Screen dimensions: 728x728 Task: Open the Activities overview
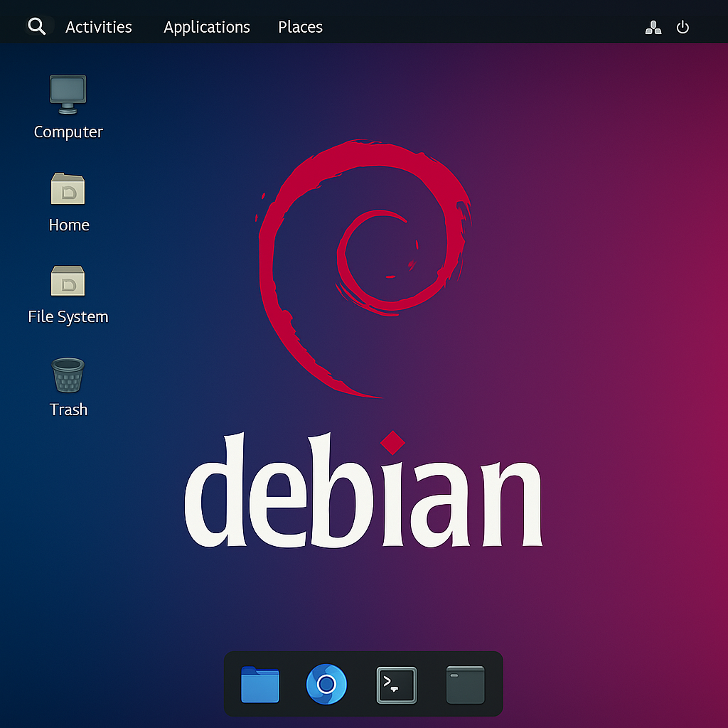(98, 27)
